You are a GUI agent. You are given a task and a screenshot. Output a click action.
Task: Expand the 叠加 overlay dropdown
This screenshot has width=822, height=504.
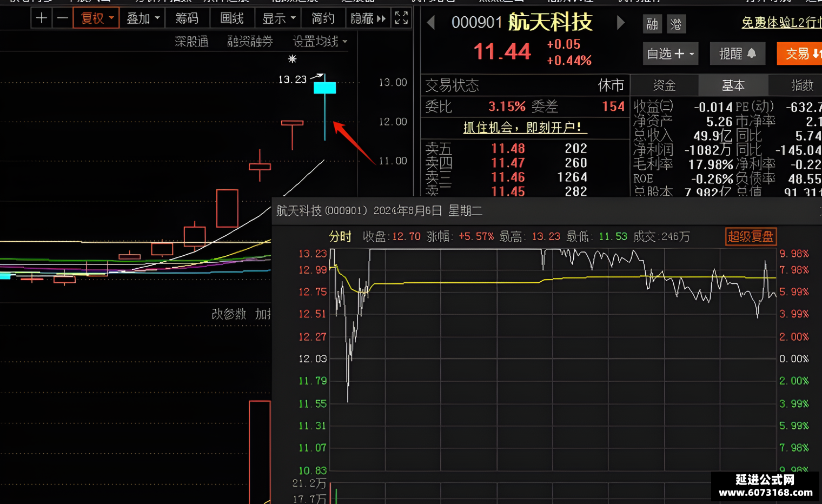click(142, 18)
